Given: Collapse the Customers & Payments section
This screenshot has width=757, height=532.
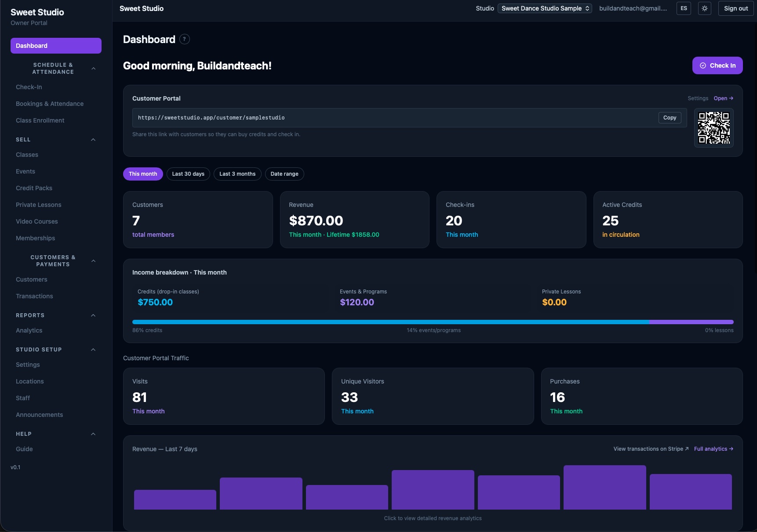Looking at the screenshot, I should pyautogui.click(x=93, y=261).
